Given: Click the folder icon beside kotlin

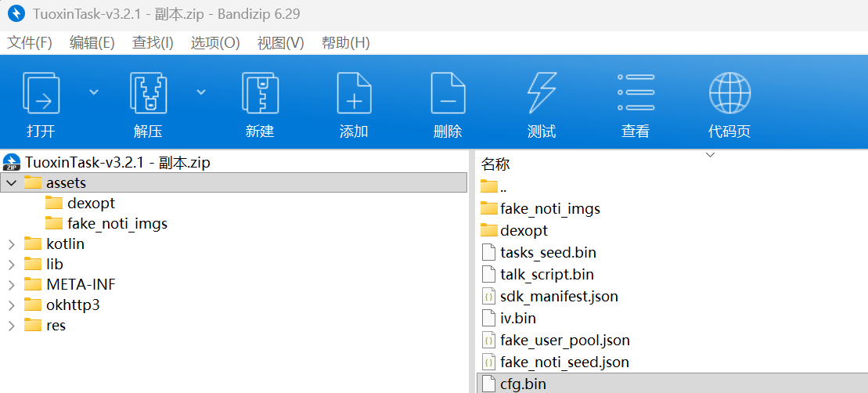Looking at the screenshot, I should 33,243.
